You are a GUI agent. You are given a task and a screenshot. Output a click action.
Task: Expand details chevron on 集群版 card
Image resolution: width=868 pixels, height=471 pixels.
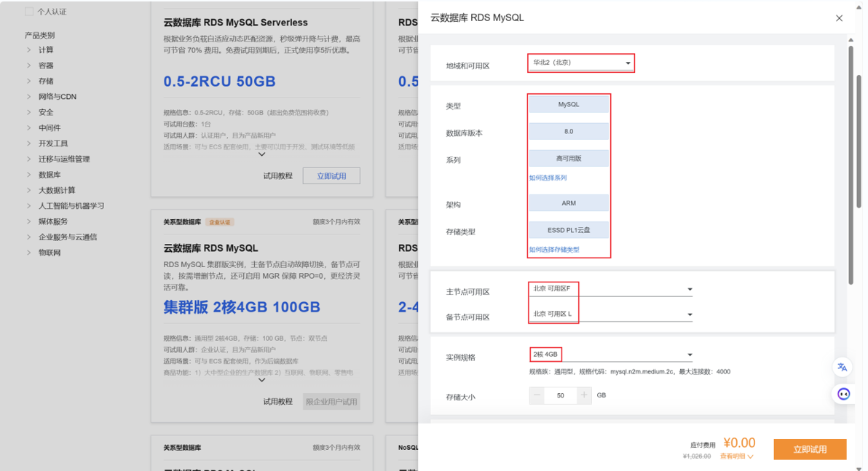pos(262,380)
